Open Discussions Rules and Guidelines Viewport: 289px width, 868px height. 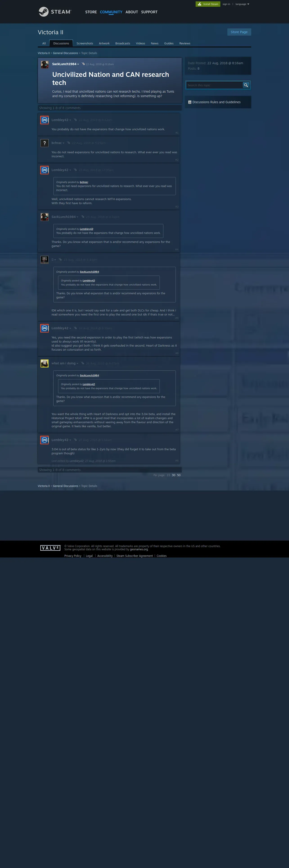(216, 102)
